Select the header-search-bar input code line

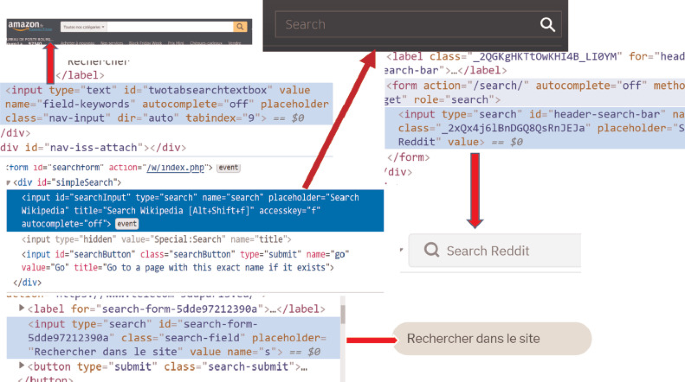tap(535, 128)
